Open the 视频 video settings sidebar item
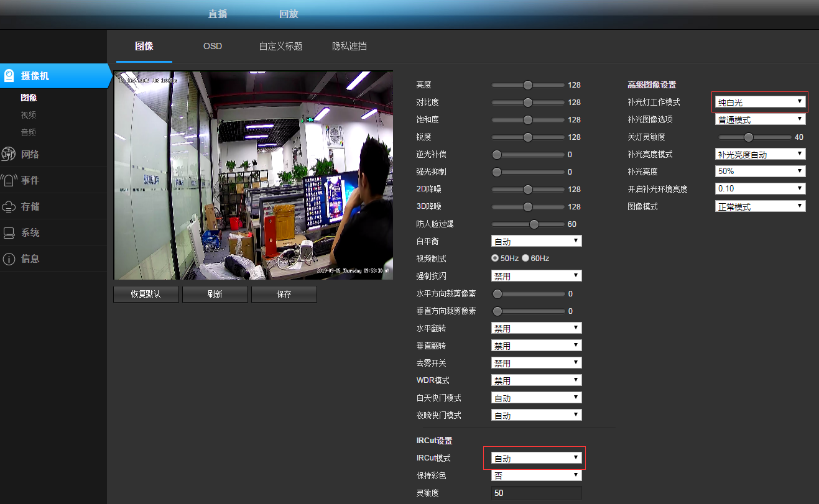Image resolution: width=819 pixels, height=504 pixels. tap(29, 115)
